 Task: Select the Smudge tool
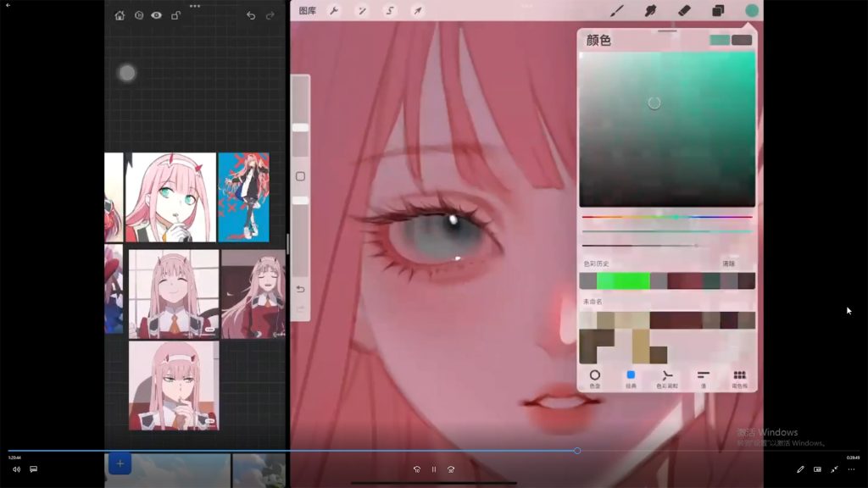[x=651, y=11]
